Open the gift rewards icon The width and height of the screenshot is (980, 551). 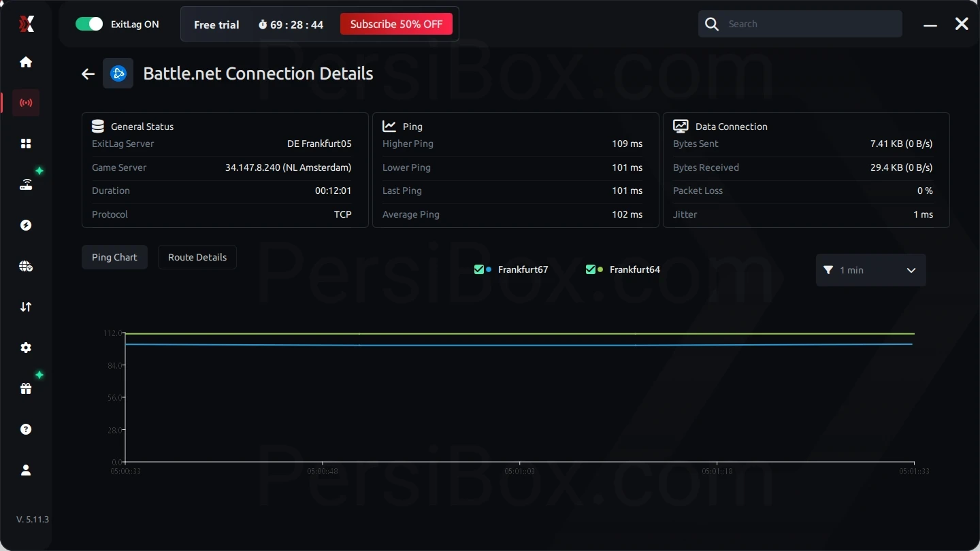click(26, 388)
